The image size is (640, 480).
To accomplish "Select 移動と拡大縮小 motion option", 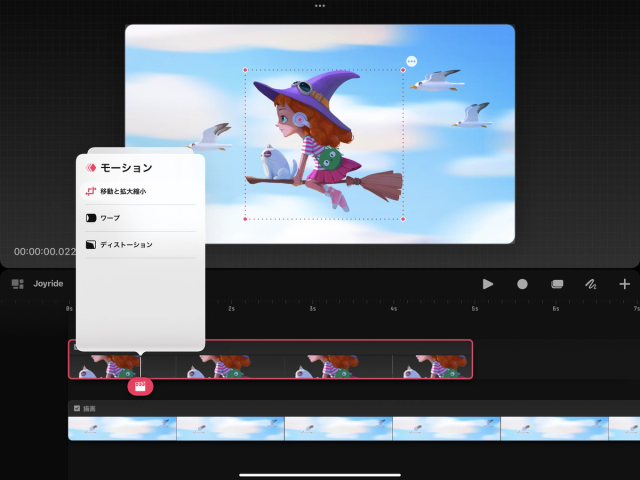I will pos(140,191).
